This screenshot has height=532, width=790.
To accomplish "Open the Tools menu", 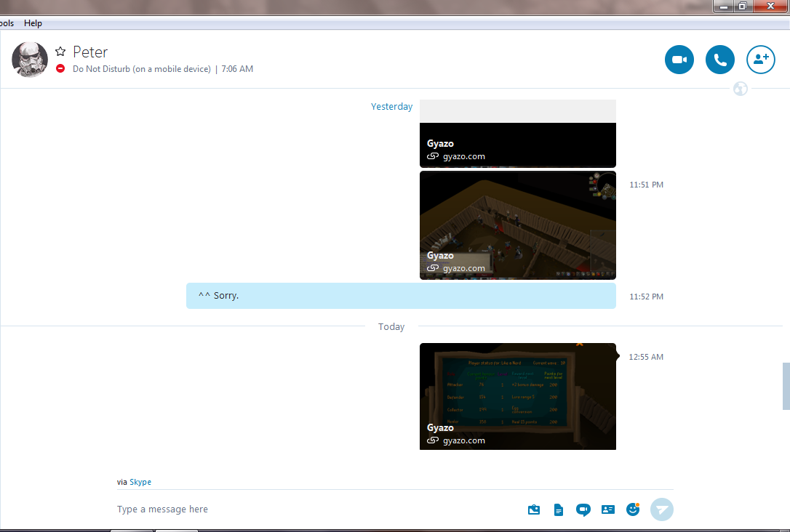I will pyautogui.click(x=7, y=23).
